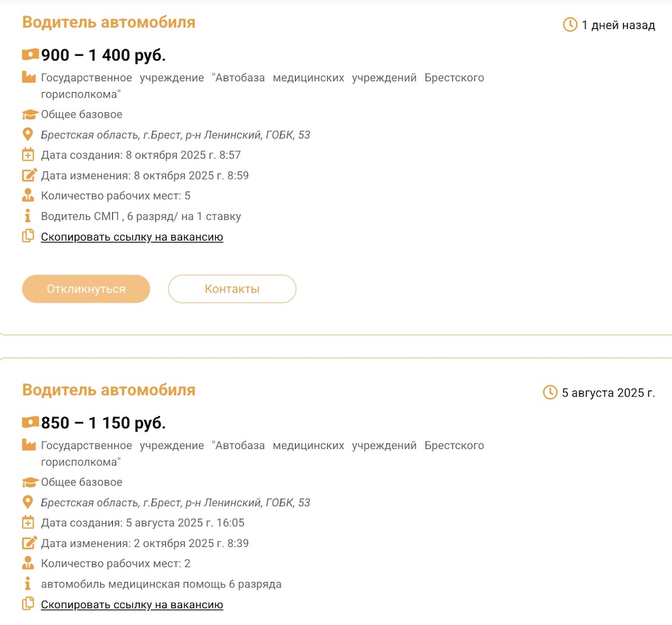
Task: Copy link to the second vacancy via Скопировать ссылку
Action: click(132, 605)
